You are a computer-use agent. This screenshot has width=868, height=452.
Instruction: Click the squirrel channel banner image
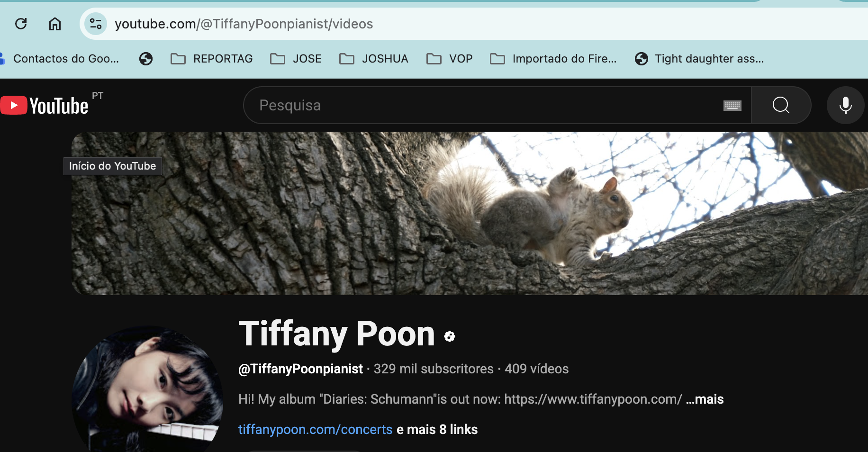click(x=470, y=213)
